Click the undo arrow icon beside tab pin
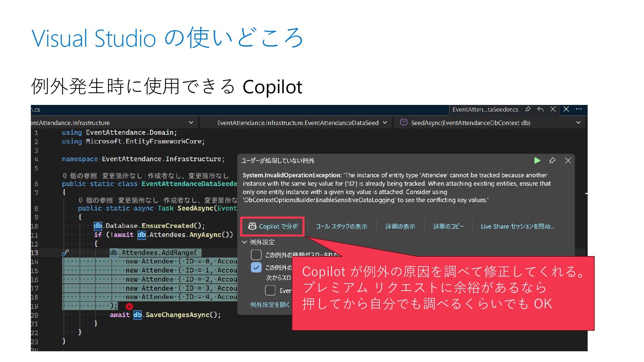The height and width of the screenshot is (362, 644). click(x=540, y=109)
